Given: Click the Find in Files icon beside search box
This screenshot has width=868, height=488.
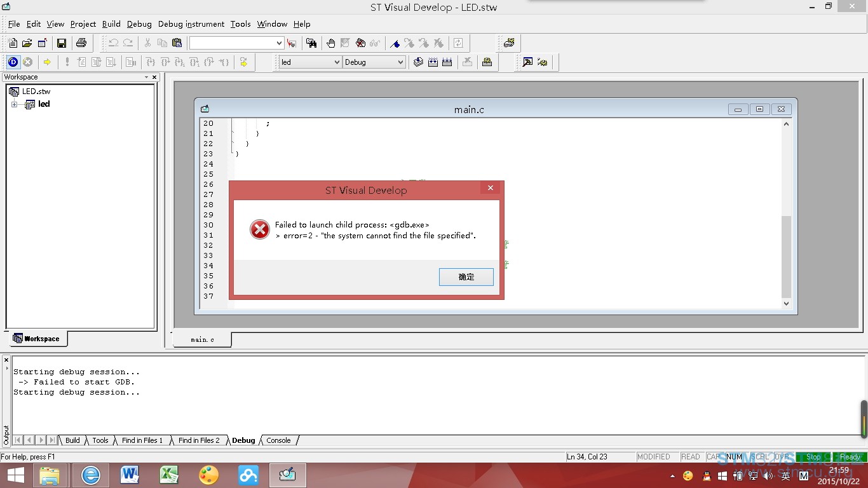Looking at the screenshot, I should pyautogui.click(x=292, y=43).
